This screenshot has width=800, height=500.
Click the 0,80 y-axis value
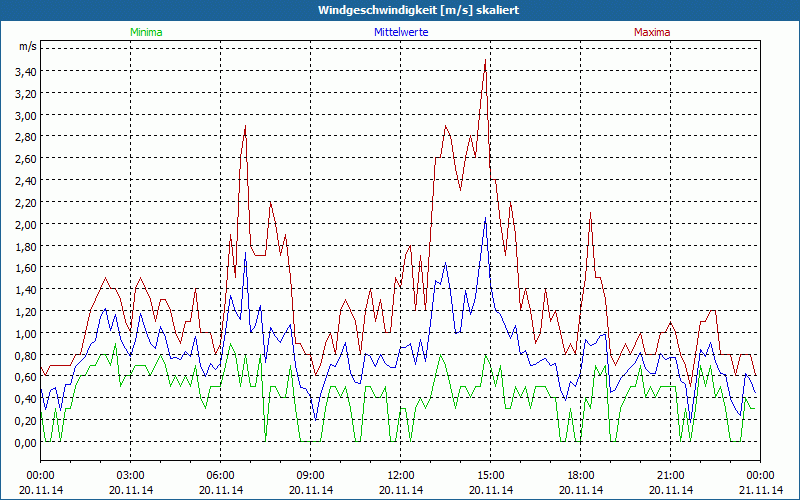click(x=26, y=356)
